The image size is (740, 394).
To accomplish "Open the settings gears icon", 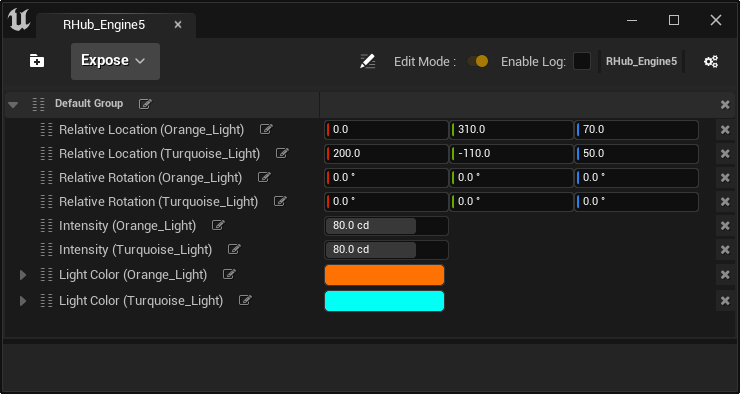I will [x=711, y=61].
